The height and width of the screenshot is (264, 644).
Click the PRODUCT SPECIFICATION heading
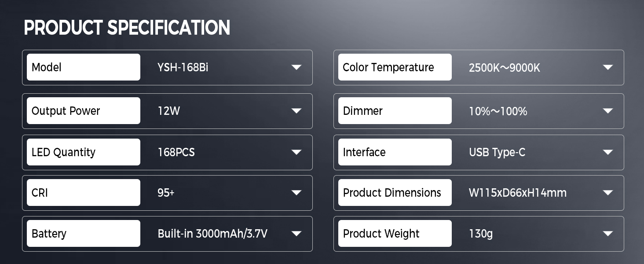pos(127,28)
